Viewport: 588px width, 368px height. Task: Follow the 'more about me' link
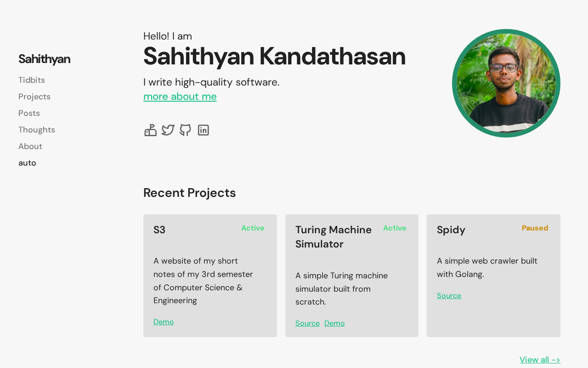180,97
